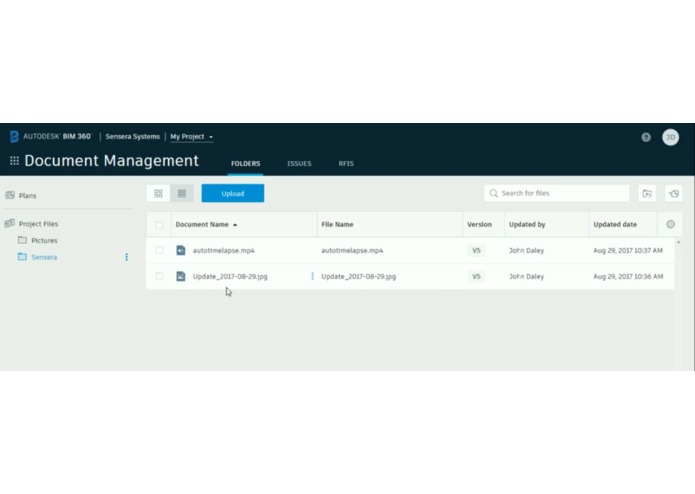Viewport: 695px width, 494px height.
Task: Open autotimelapse.mp4 document name
Action: (x=223, y=250)
